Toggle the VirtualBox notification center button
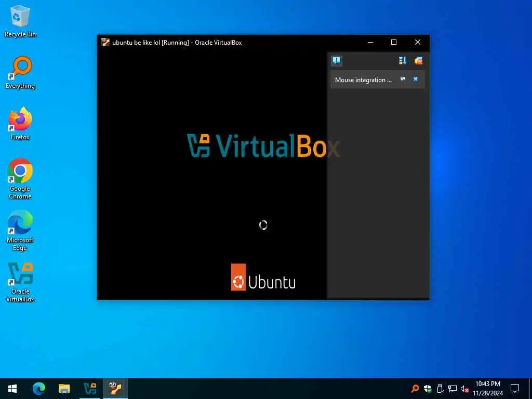The height and width of the screenshot is (399, 532). (x=336, y=61)
